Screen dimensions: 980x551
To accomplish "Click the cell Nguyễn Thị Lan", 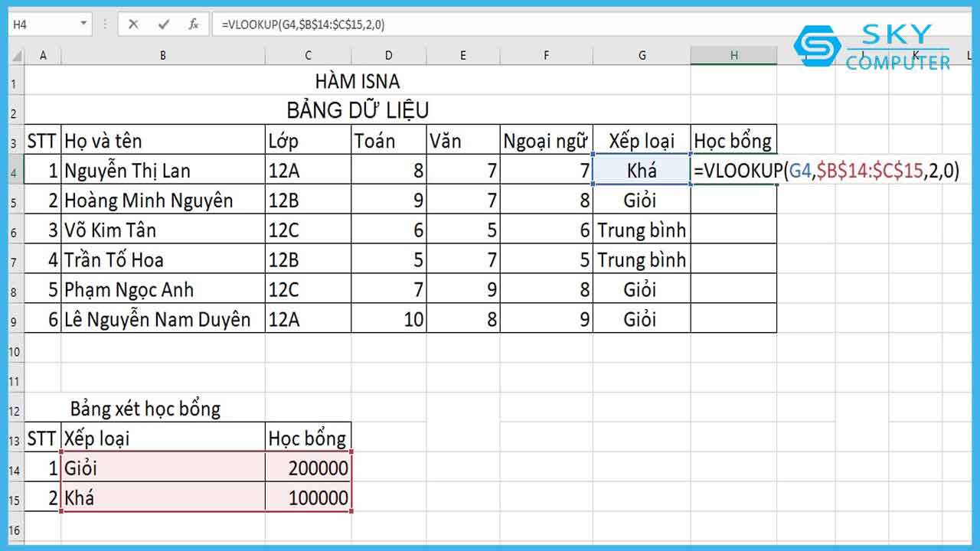I will tap(163, 170).
